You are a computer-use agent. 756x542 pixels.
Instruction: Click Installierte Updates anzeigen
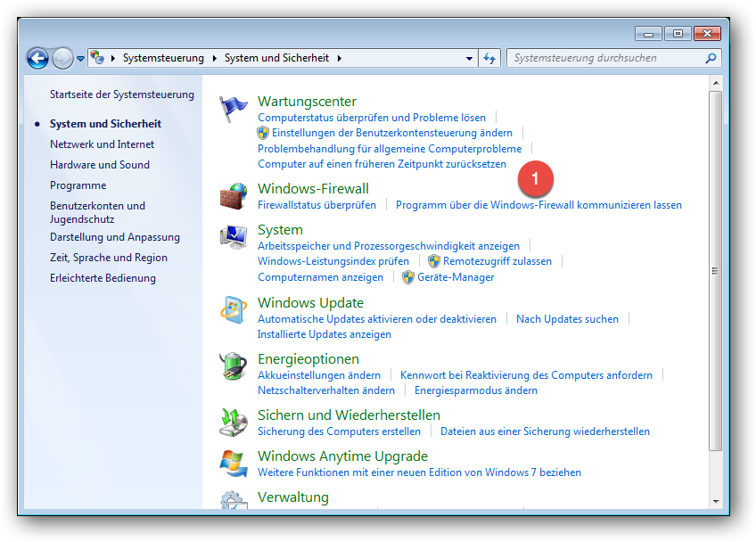pos(325,334)
